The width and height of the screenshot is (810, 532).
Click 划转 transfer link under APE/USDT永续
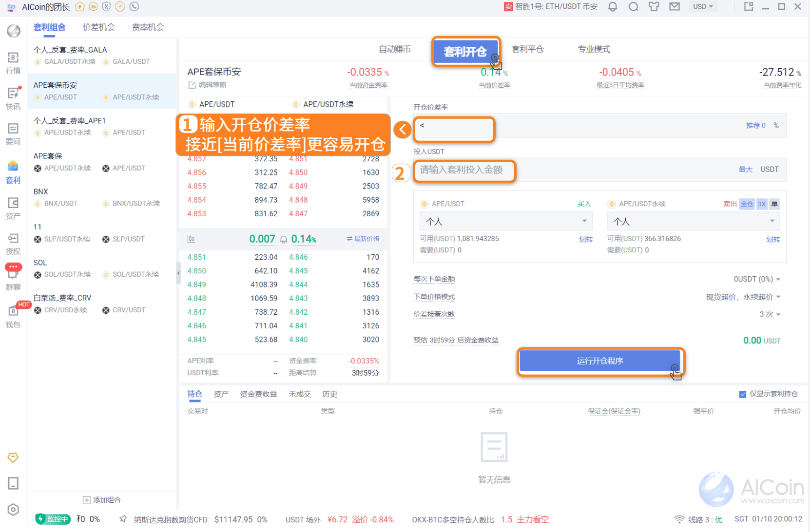click(773, 239)
